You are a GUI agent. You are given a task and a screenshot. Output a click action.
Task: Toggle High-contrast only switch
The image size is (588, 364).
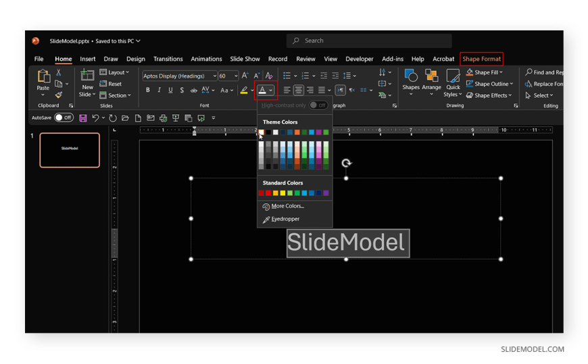tap(318, 105)
